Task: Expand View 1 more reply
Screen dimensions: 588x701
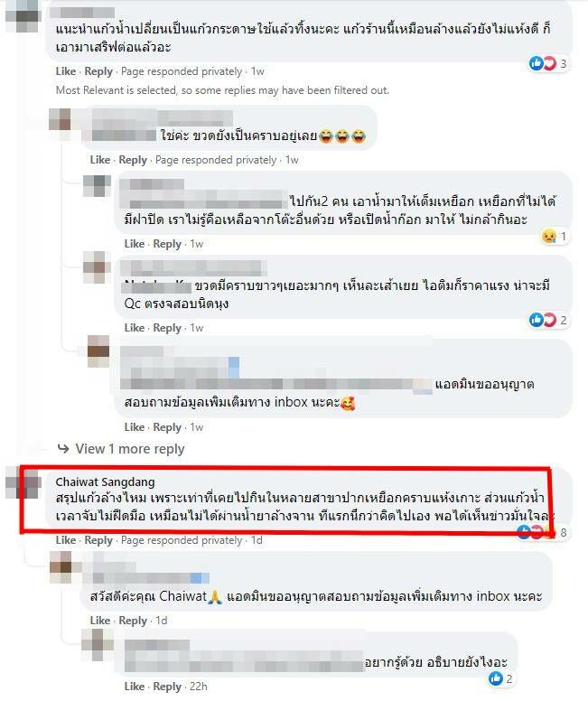Action: pos(130,448)
